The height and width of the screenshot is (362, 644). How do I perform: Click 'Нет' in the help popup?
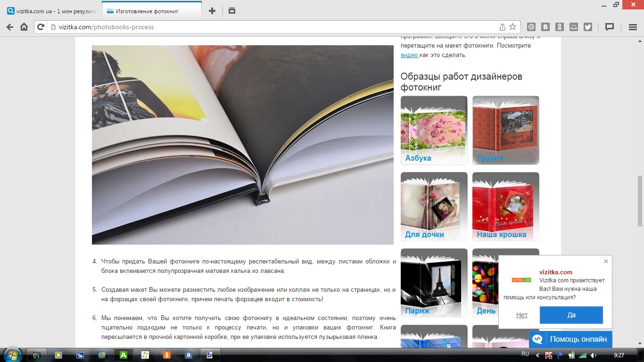click(521, 315)
